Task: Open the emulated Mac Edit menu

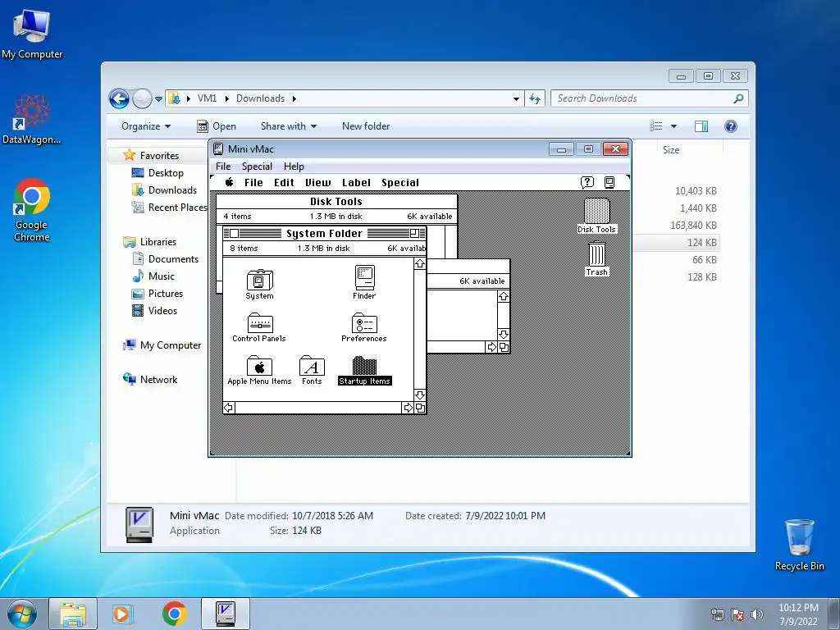Action: click(284, 183)
